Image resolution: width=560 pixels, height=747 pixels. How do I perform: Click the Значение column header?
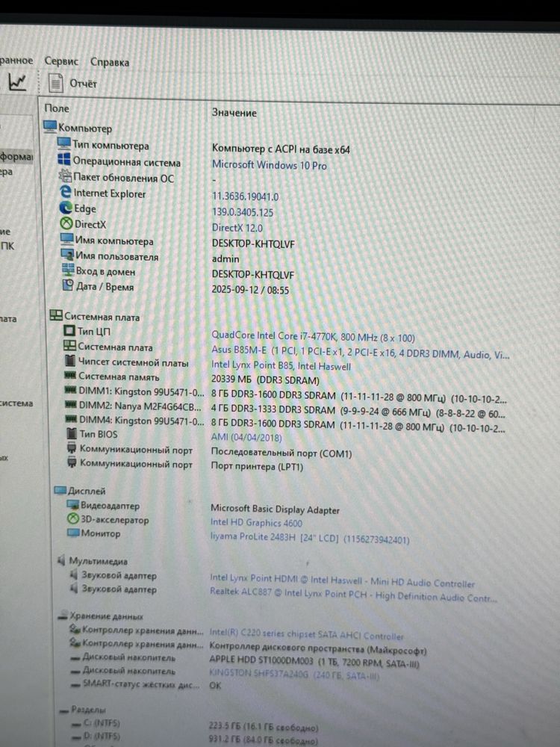234,113
